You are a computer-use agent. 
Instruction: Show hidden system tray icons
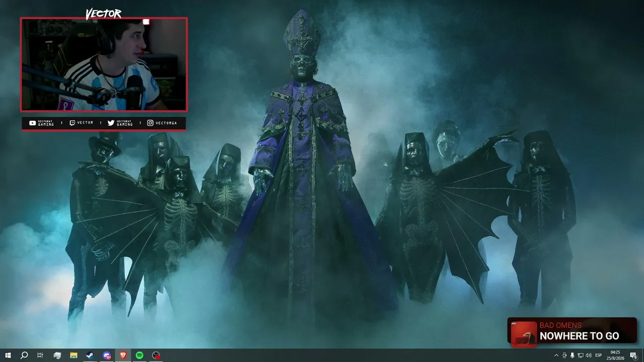click(x=556, y=355)
